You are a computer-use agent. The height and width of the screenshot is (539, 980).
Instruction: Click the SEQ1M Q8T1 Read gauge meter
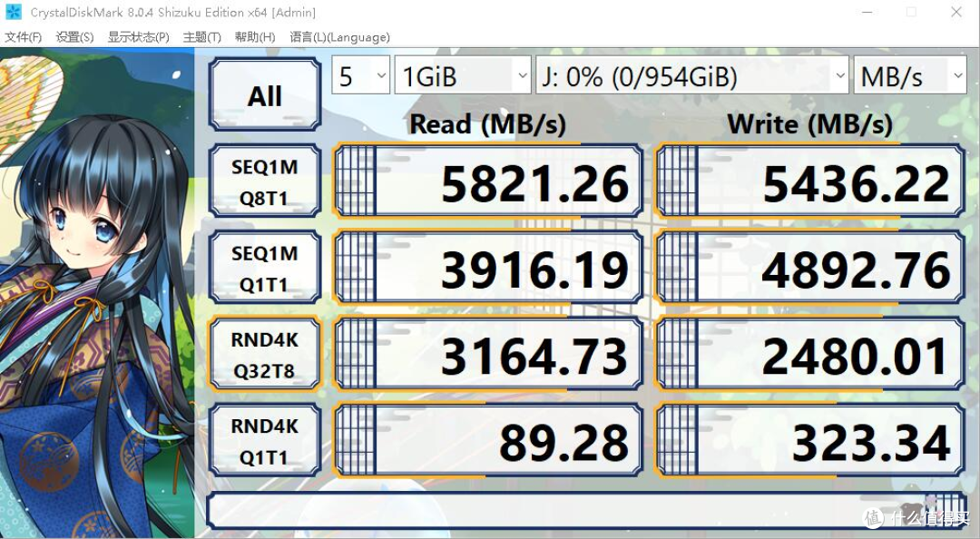click(x=356, y=179)
